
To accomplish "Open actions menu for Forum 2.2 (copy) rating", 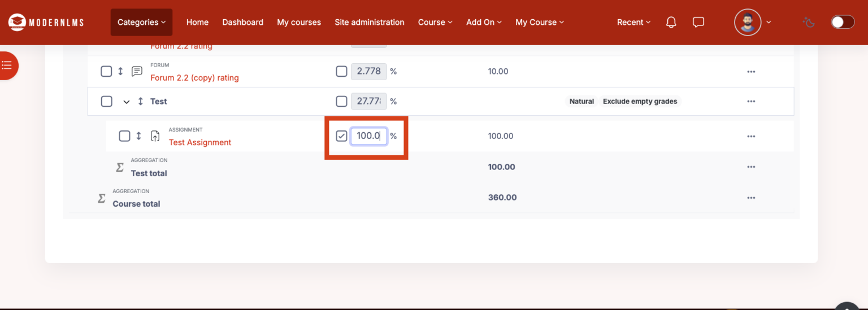I will tap(751, 72).
